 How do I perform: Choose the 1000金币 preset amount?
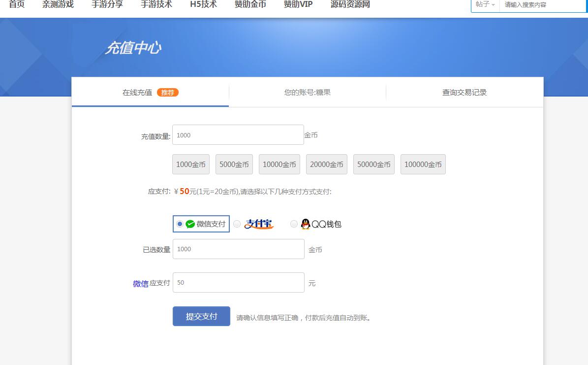[x=191, y=165]
